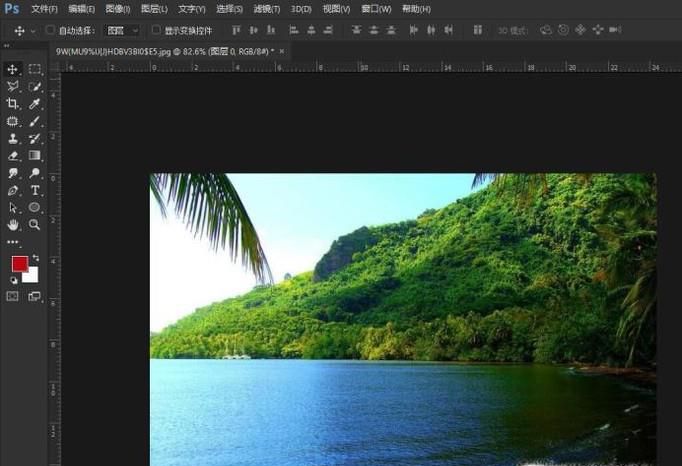
Task: Pick the Eyedropper tool
Action: [35, 104]
